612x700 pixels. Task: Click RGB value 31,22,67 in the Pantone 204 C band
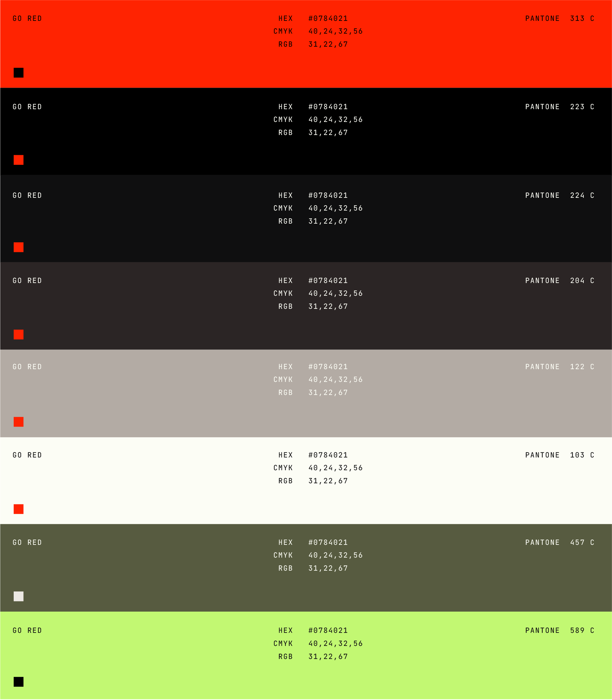[328, 307]
